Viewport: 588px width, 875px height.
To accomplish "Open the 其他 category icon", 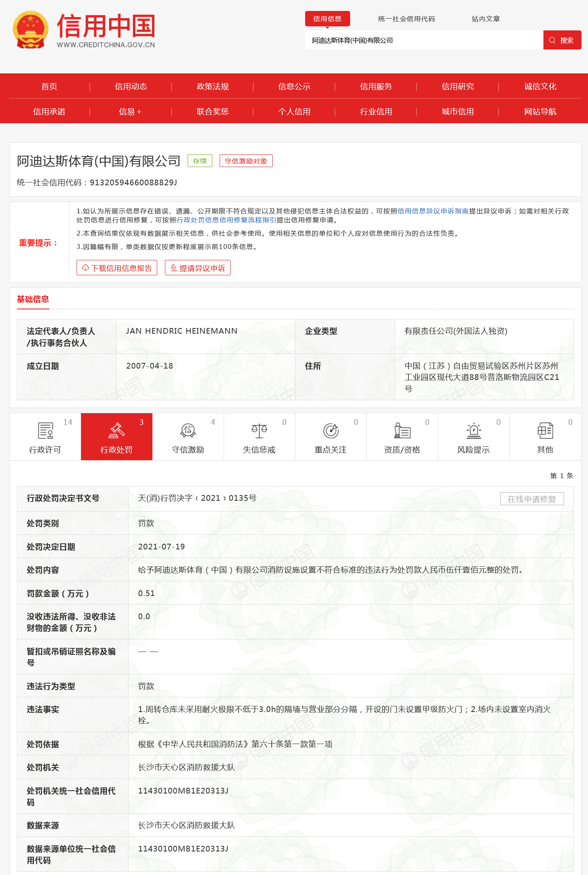I will coord(545,431).
